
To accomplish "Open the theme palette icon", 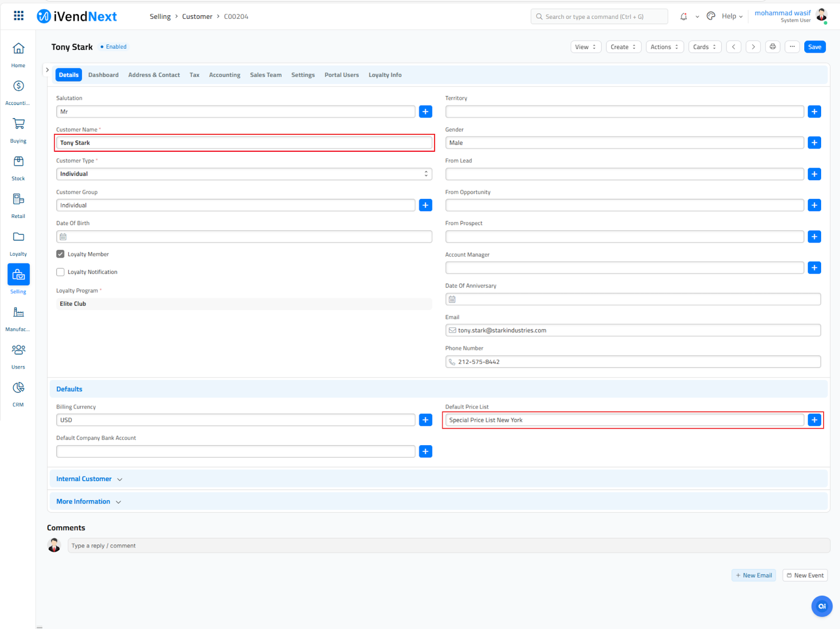I will click(x=711, y=16).
